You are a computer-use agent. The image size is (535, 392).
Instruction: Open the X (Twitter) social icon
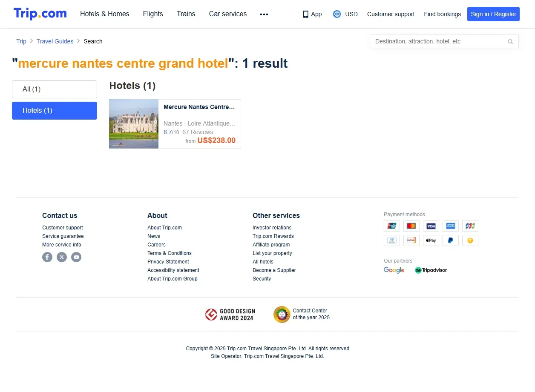62,257
